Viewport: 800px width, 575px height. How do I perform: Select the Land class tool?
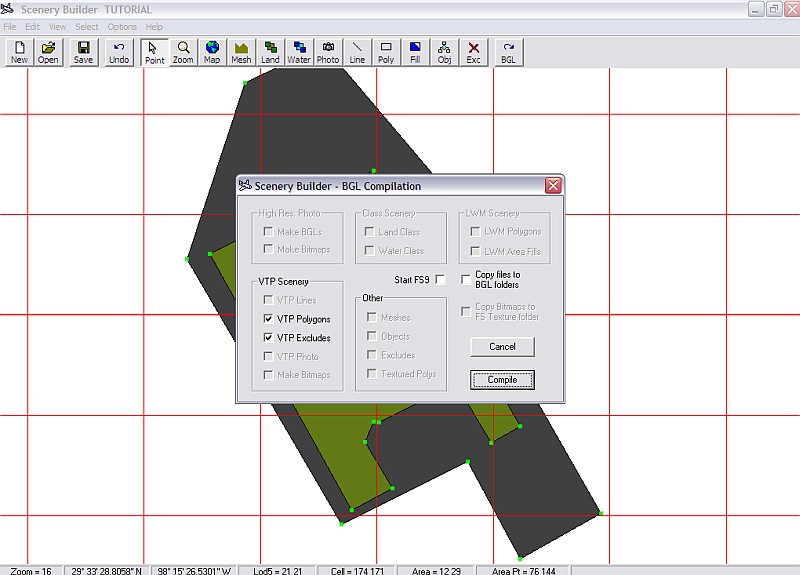pos(270,52)
